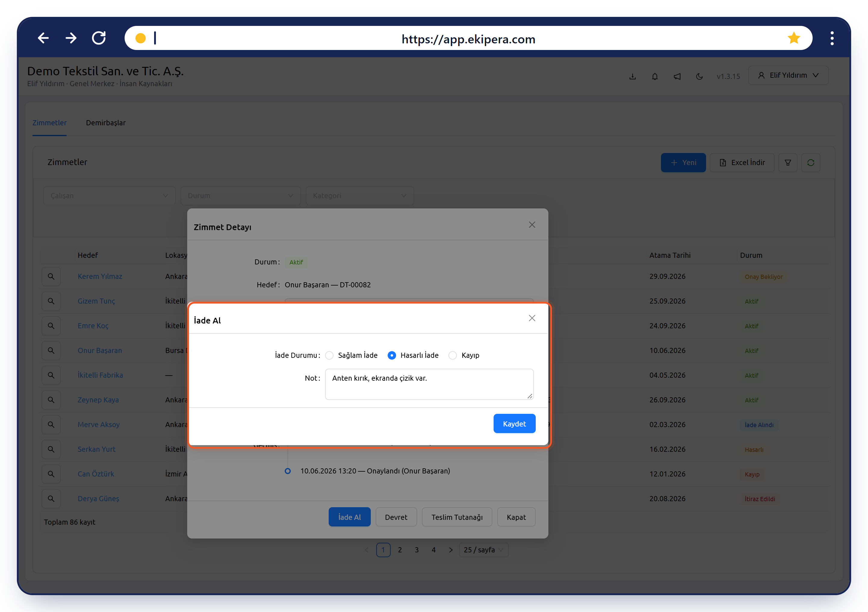Close the İade Al dialog
Image resolution: width=868 pixels, height=612 pixels.
pos(532,318)
